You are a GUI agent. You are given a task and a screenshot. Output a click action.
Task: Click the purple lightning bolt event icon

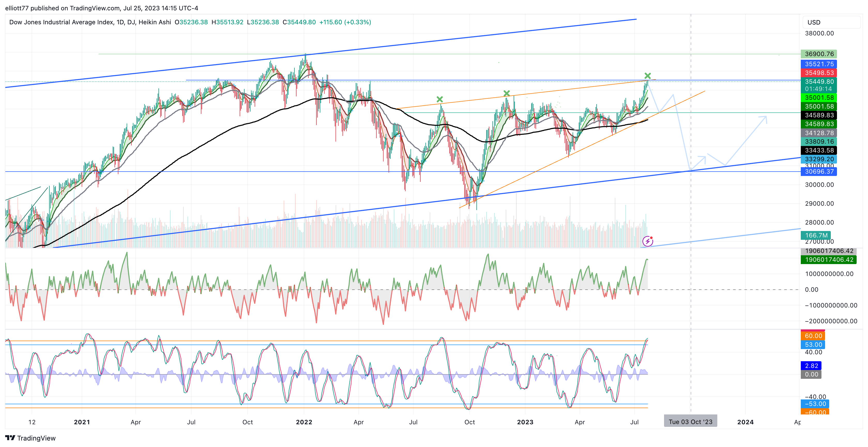tap(647, 241)
